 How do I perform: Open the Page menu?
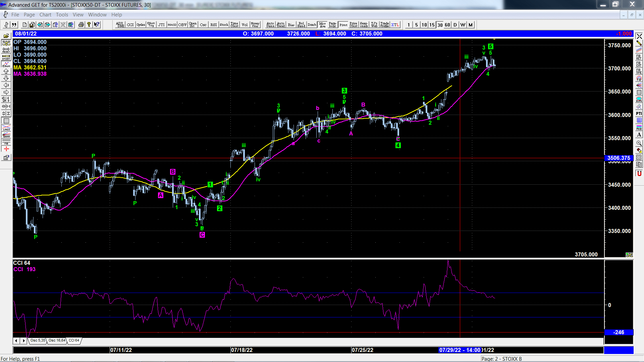click(29, 15)
